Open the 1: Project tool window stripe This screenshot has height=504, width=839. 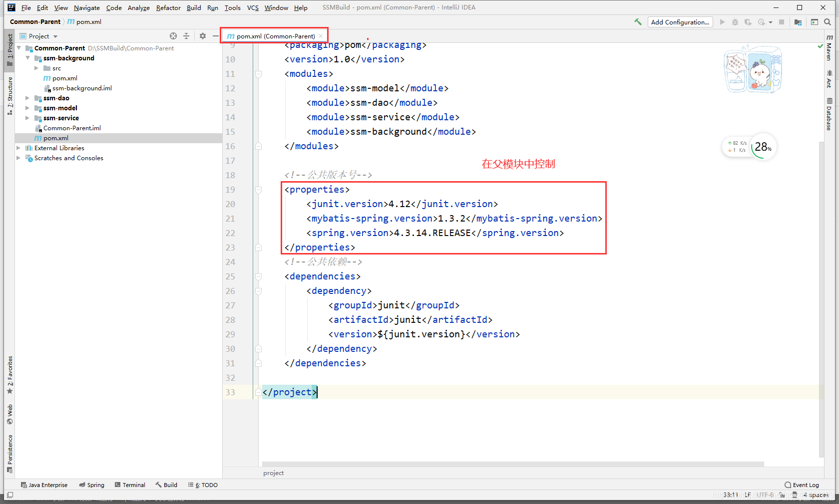point(9,50)
